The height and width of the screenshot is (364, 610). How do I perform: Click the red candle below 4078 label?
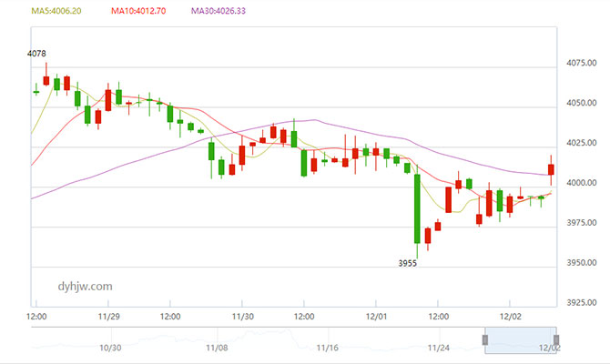[x=46, y=81]
